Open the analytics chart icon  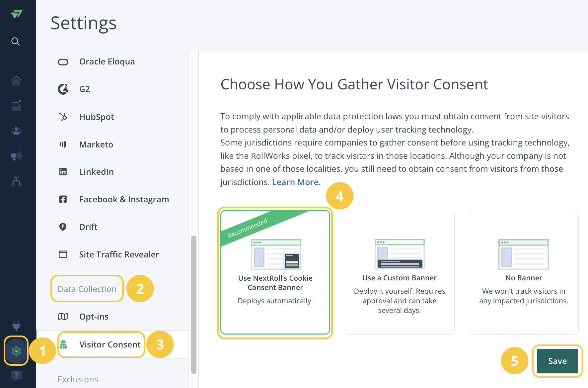pos(16,106)
